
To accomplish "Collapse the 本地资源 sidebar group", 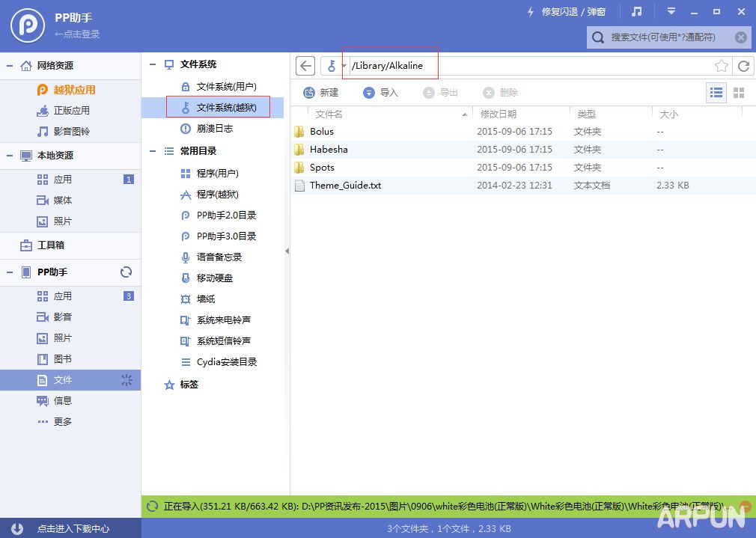I will tap(7, 156).
